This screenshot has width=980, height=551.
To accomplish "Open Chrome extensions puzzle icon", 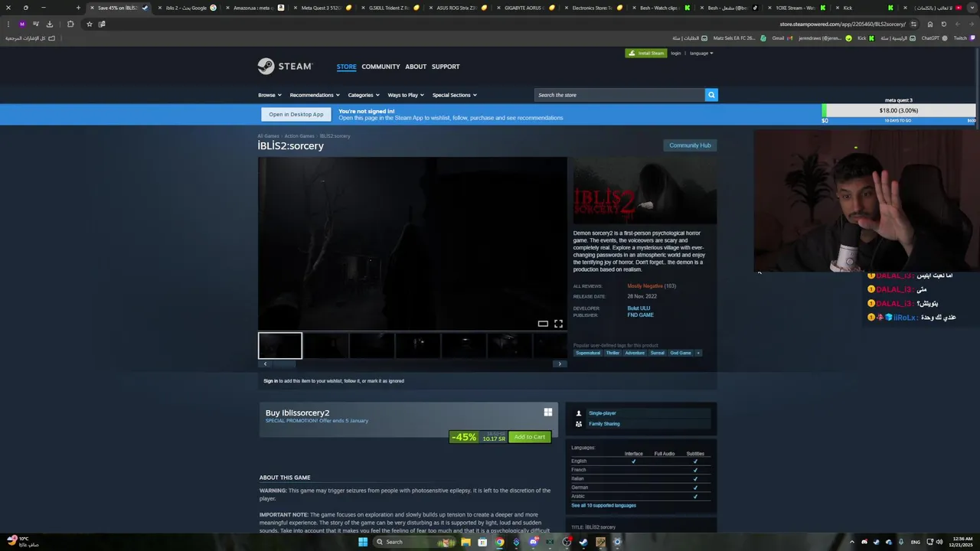I will tap(70, 24).
